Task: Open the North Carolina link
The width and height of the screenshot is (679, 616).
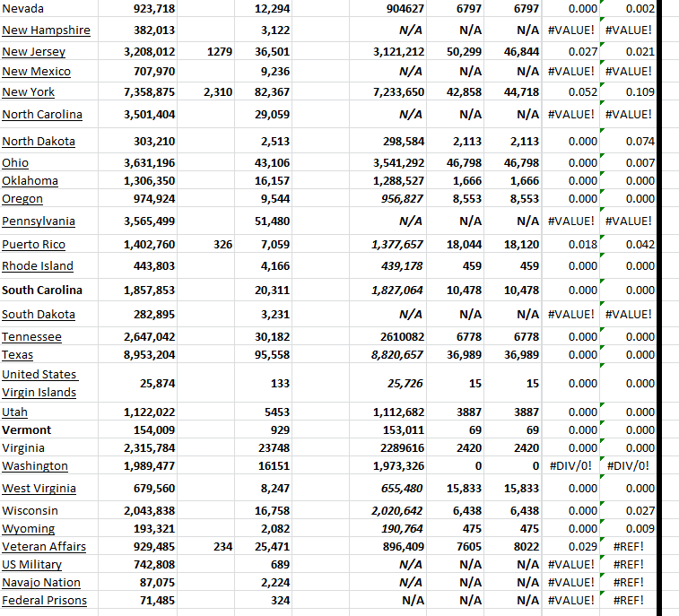Action: [42, 114]
